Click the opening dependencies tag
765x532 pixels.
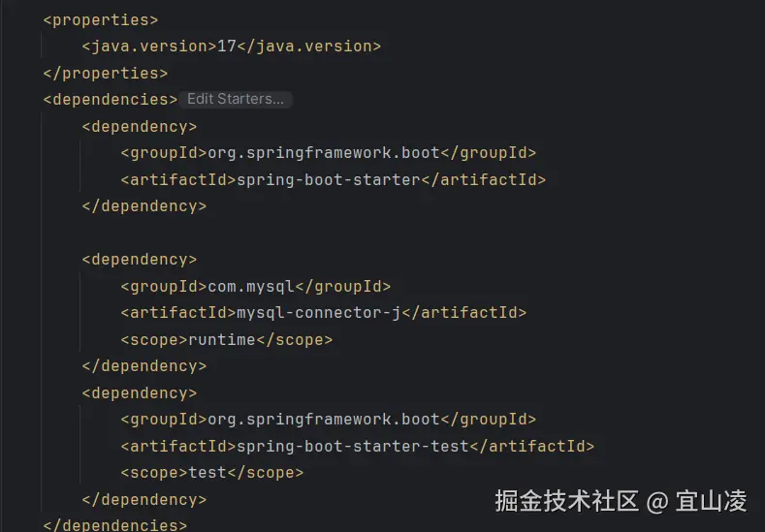click(110, 99)
